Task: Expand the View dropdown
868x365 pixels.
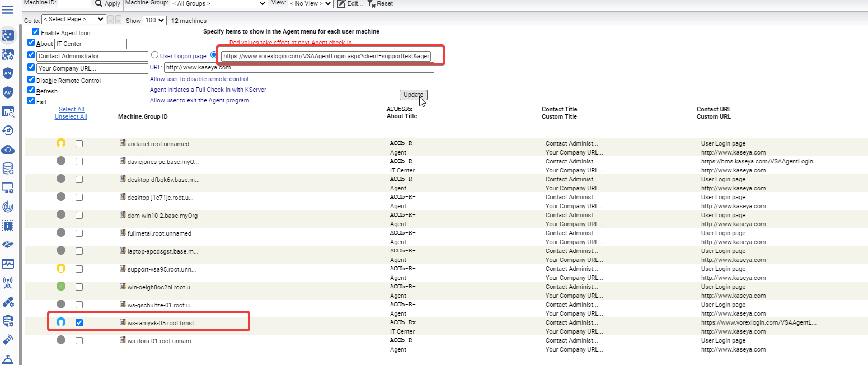Action: point(310,3)
